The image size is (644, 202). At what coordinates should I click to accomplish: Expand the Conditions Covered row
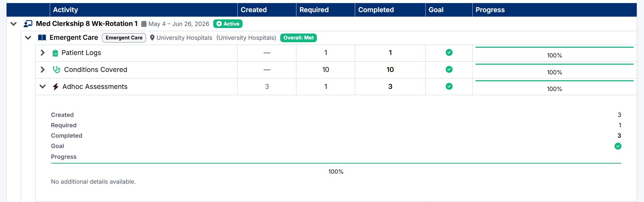pos(42,70)
